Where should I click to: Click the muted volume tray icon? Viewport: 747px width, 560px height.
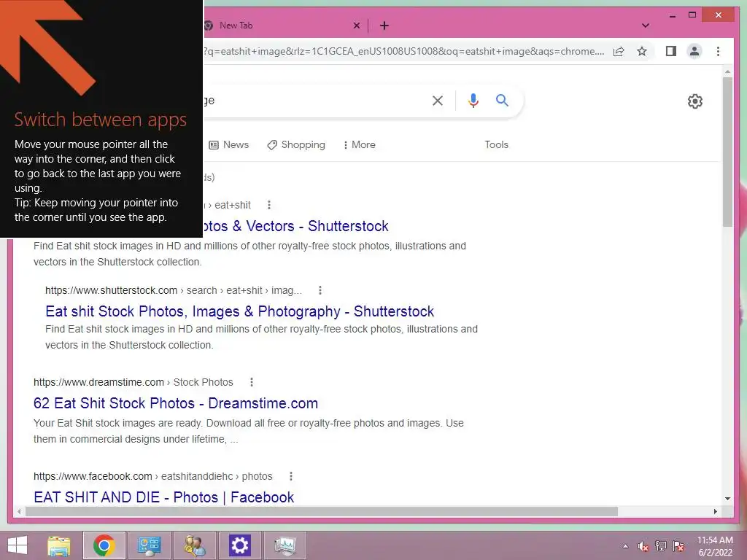643,546
